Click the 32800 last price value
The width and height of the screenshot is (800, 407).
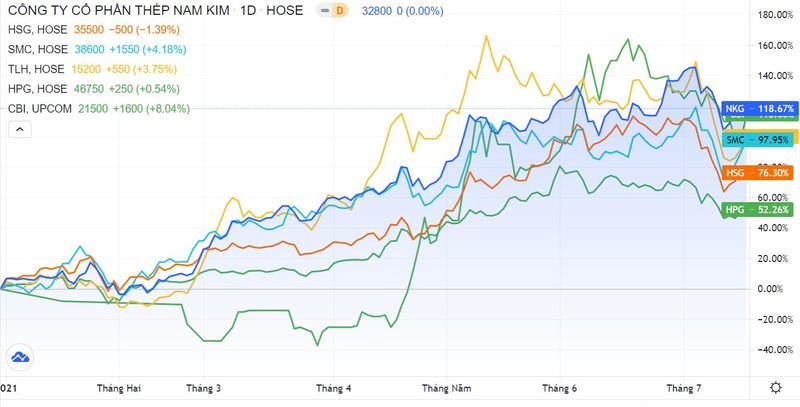[376, 11]
